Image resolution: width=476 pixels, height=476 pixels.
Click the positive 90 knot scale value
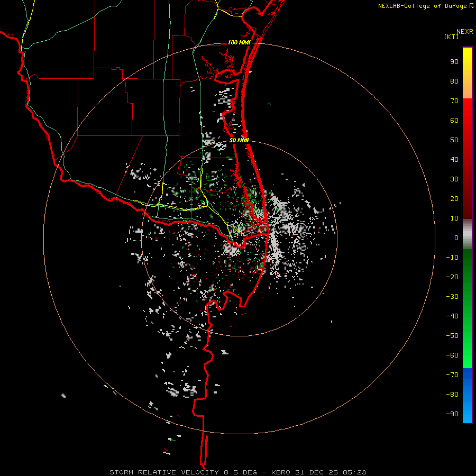coord(454,62)
